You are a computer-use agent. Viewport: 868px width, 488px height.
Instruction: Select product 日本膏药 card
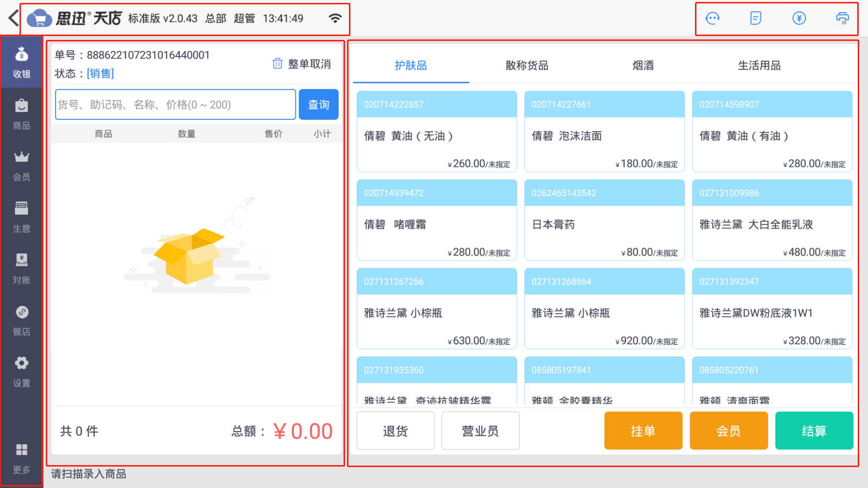pyautogui.click(x=604, y=220)
